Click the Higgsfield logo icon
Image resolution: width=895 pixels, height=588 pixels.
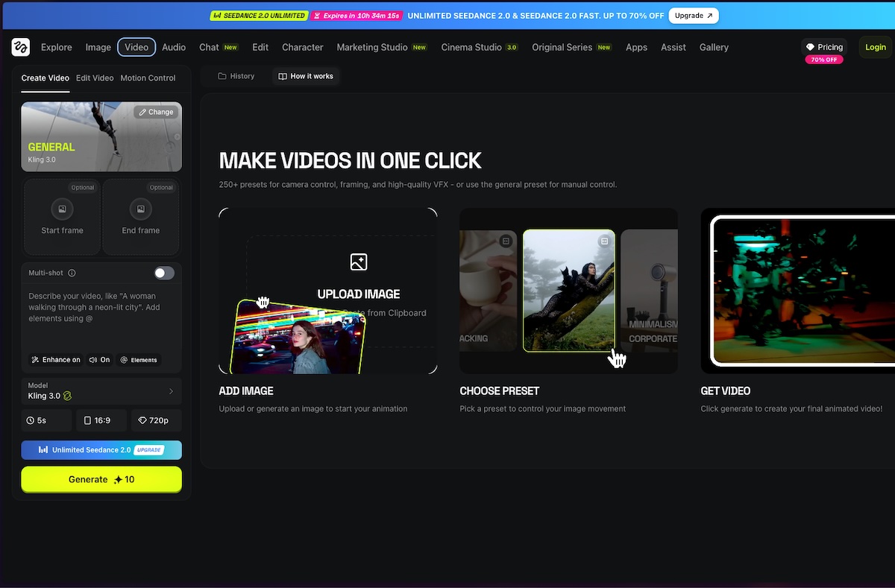tap(20, 47)
